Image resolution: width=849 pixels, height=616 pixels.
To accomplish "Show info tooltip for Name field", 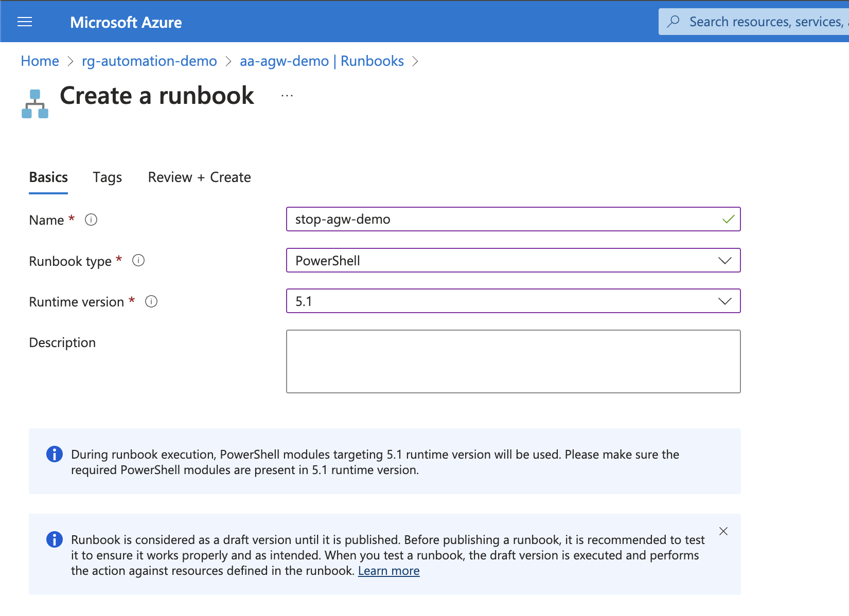I will coord(91,220).
